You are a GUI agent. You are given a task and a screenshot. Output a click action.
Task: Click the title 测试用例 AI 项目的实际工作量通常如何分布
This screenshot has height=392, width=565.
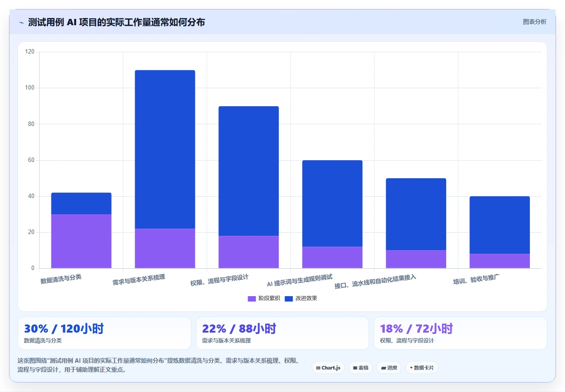pos(117,22)
